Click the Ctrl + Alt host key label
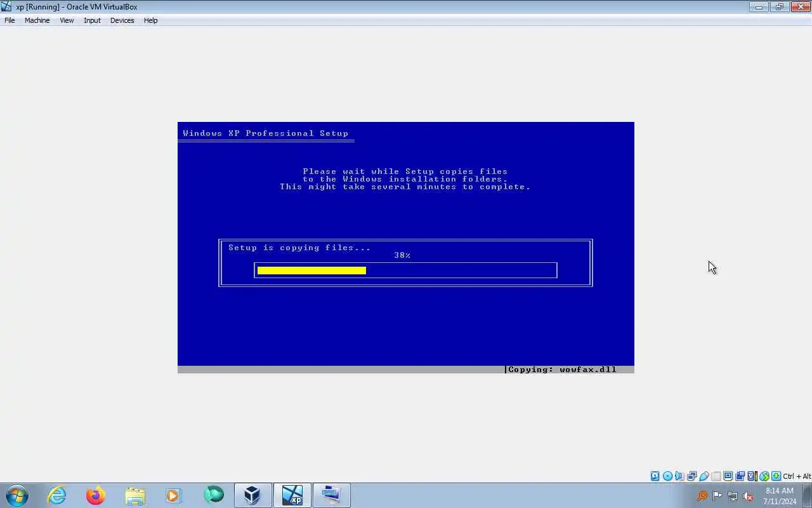812x508 pixels. 797,476
